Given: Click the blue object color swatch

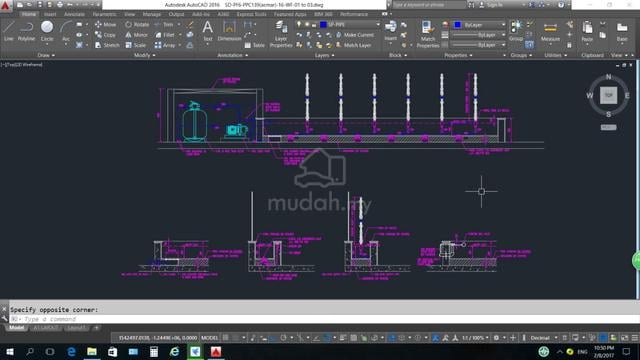Looking at the screenshot, I should 458,24.
